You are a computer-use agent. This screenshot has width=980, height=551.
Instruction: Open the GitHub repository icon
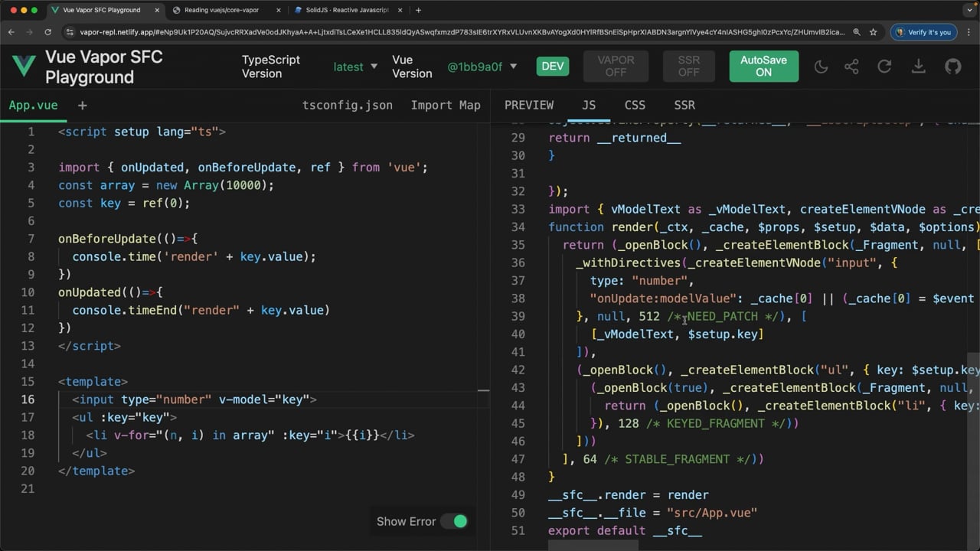(952, 67)
